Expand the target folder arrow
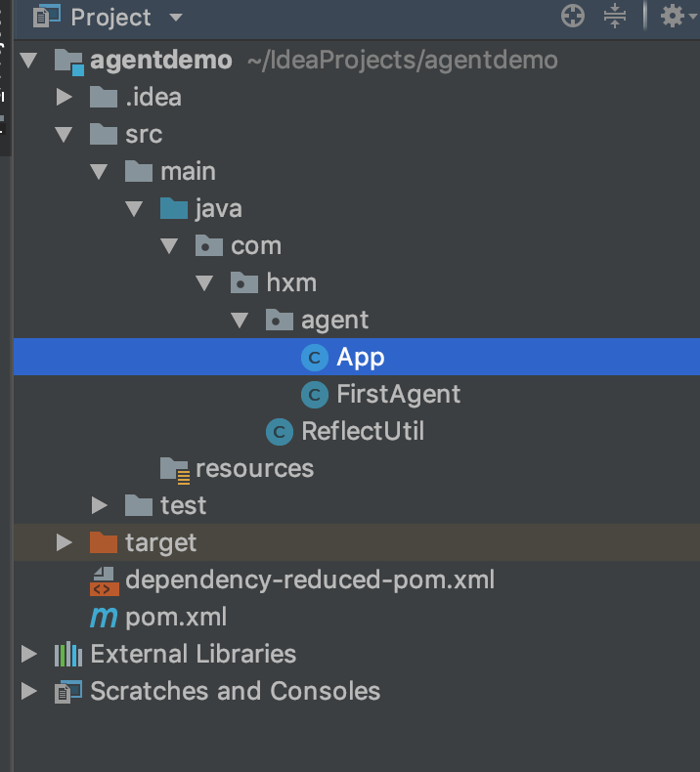 pyautogui.click(x=65, y=542)
